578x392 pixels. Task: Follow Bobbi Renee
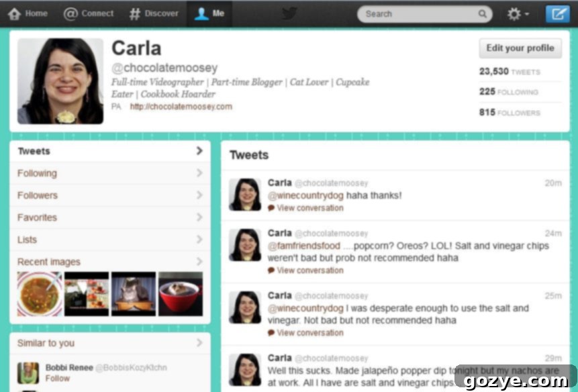pyautogui.click(x=58, y=379)
